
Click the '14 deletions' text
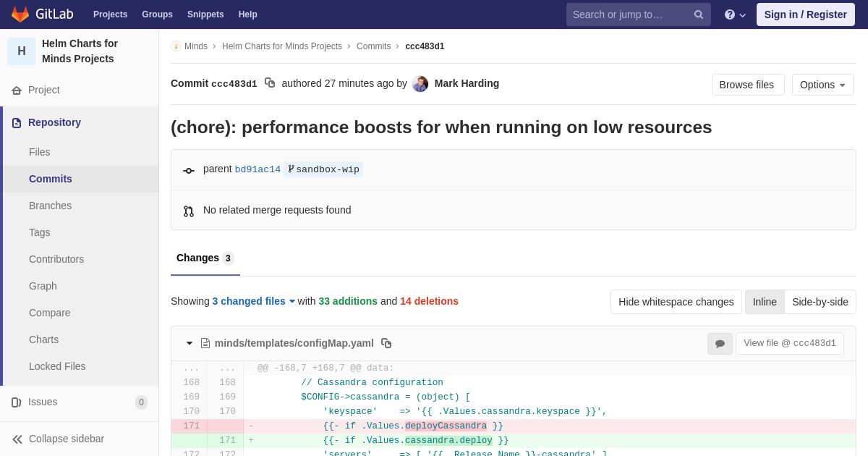click(x=429, y=301)
